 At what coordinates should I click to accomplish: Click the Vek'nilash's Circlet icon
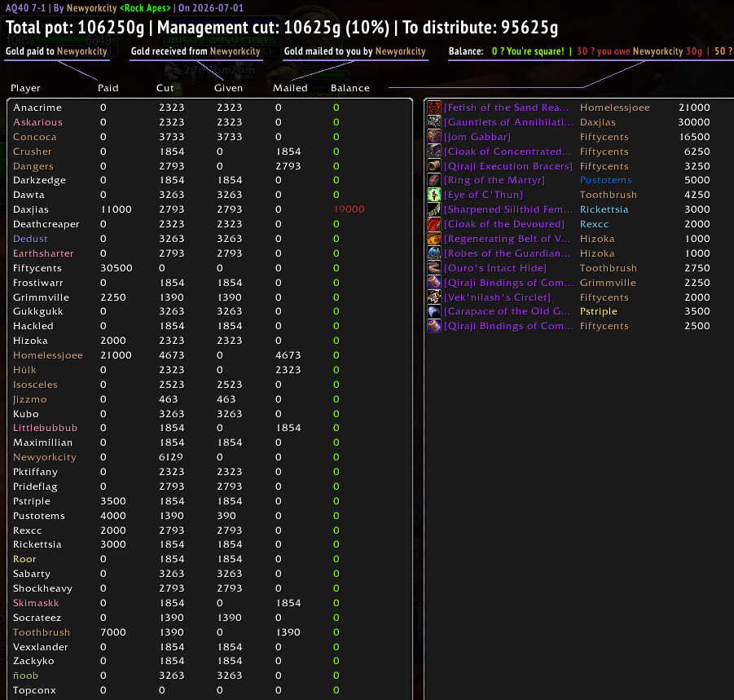tap(434, 297)
